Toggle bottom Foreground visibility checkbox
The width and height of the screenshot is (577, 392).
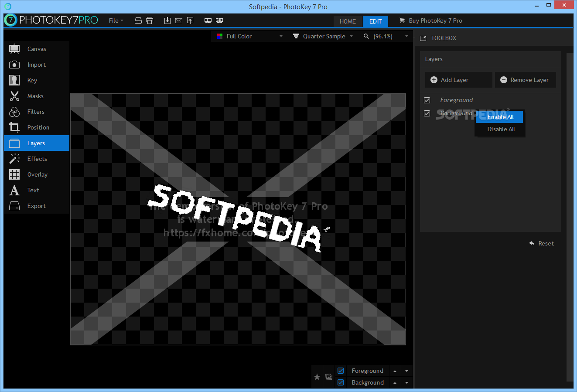[341, 371]
